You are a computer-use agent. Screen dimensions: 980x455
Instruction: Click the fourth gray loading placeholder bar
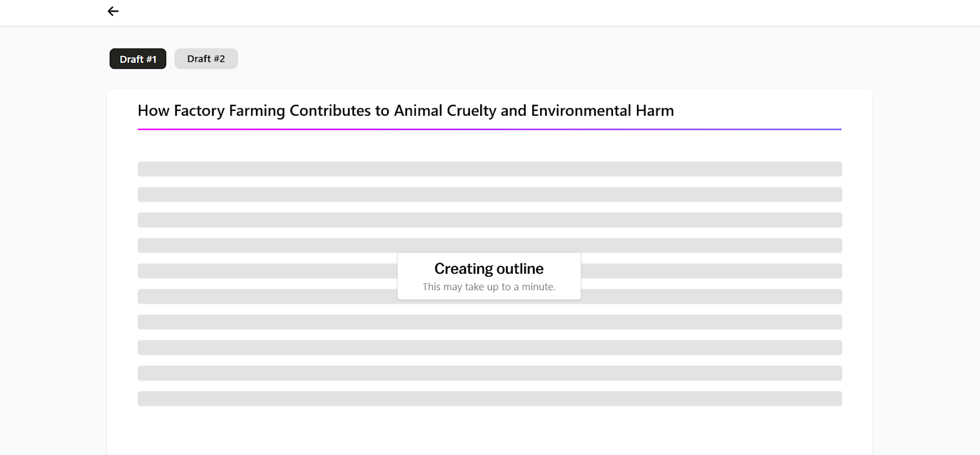[489, 246]
